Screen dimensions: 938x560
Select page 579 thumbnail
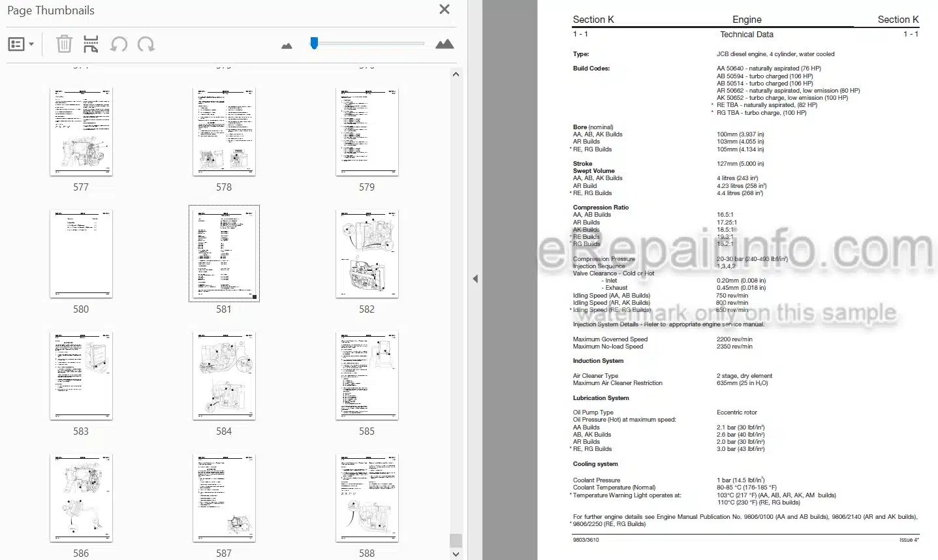tap(367, 131)
